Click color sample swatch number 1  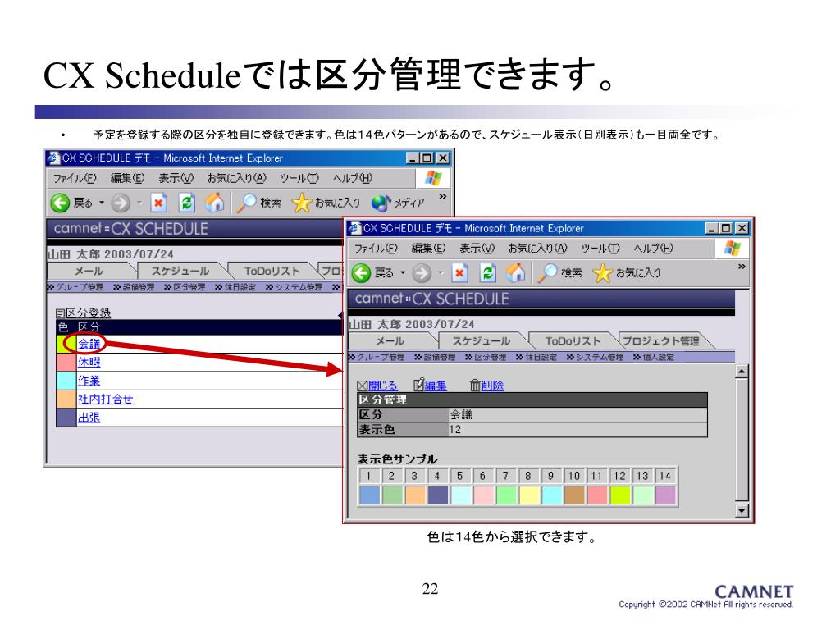pyautogui.click(x=369, y=495)
